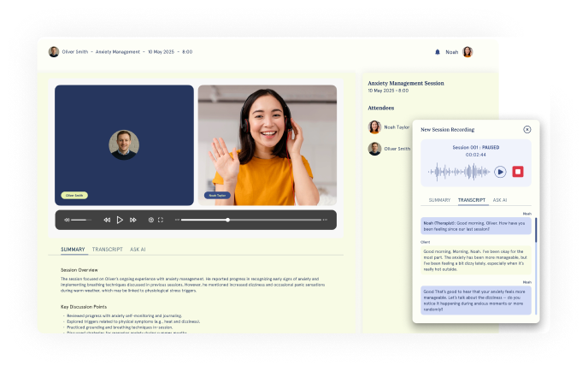Play the session video

(120, 220)
